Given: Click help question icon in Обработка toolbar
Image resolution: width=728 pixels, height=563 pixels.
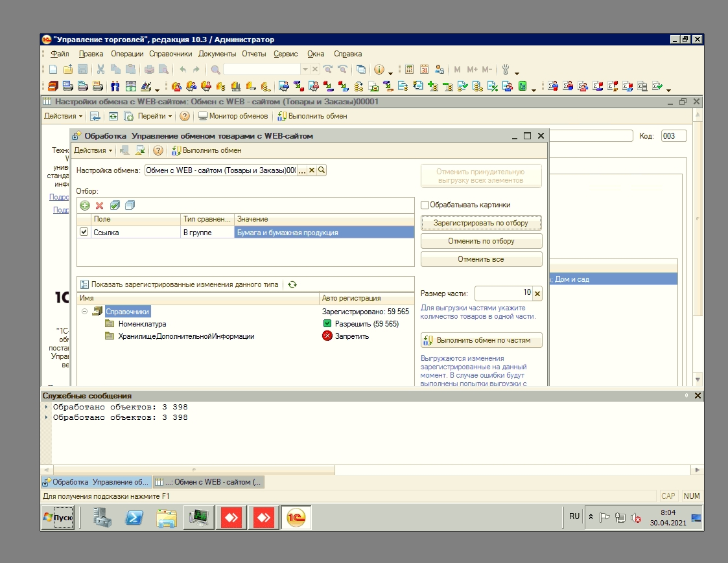Looking at the screenshot, I should (x=158, y=150).
